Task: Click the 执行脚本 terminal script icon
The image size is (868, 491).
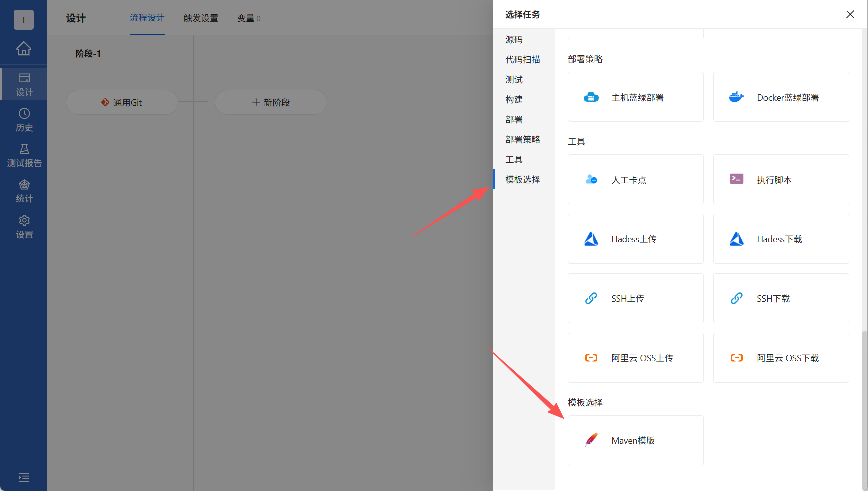Action: [736, 179]
